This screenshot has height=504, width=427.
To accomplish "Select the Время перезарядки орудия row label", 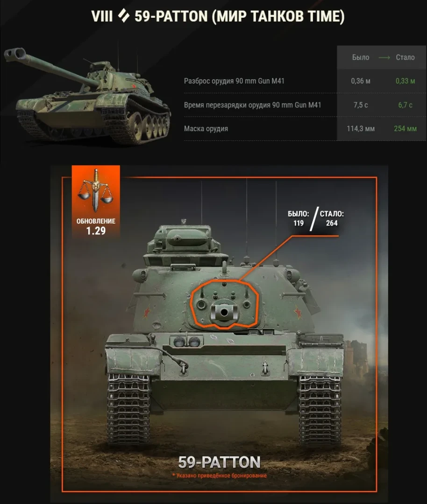I will tap(253, 105).
